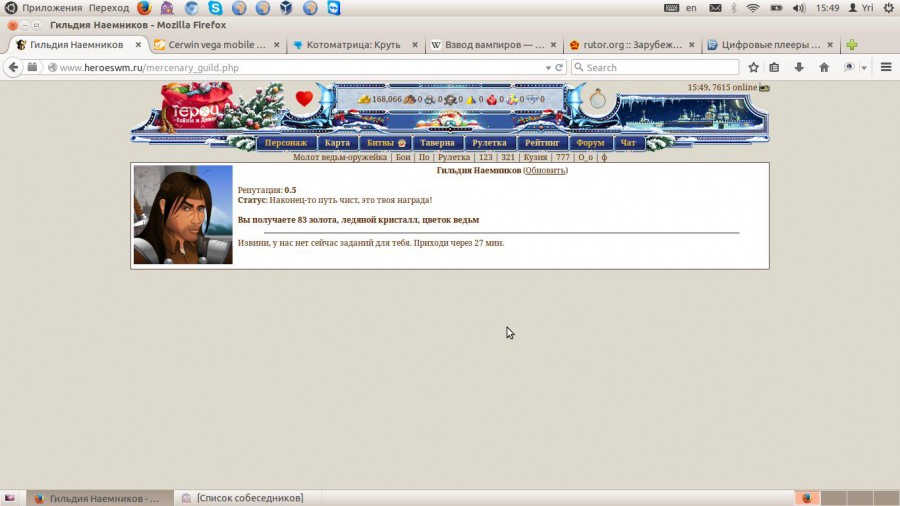The width and height of the screenshot is (900, 506).
Task: Open the Переход menu
Action: [109, 7]
